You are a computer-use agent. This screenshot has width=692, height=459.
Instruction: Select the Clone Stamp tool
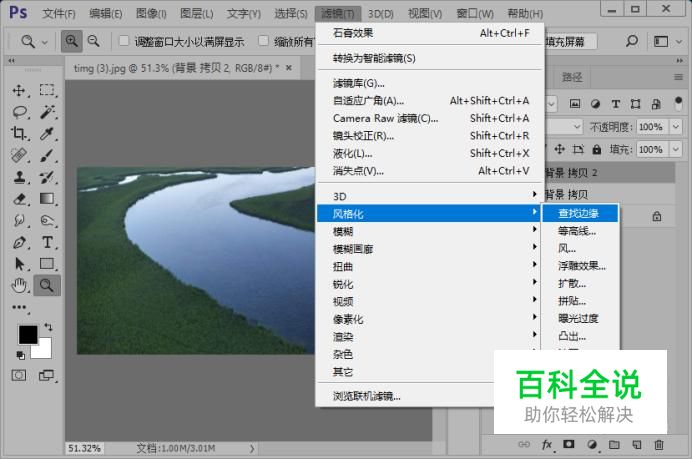tap(19, 177)
